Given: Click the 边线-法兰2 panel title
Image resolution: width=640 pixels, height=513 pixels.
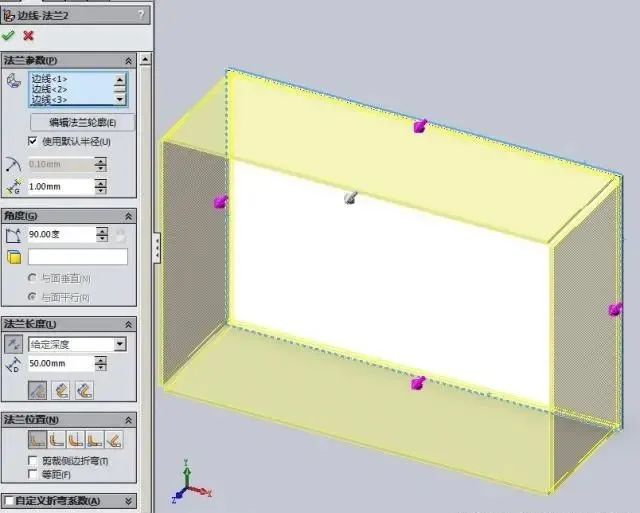Looking at the screenshot, I should tap(42, 16).
